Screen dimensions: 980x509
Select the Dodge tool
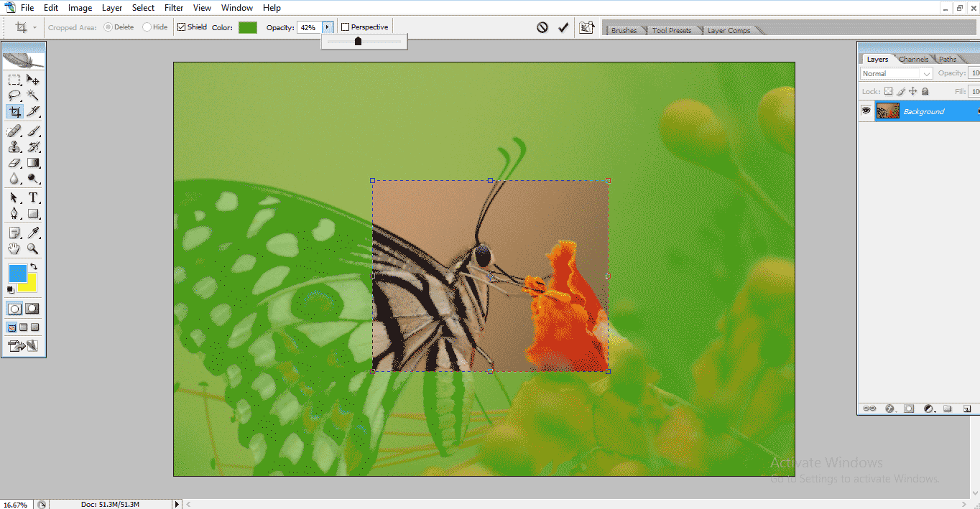[x=33, y=179]
